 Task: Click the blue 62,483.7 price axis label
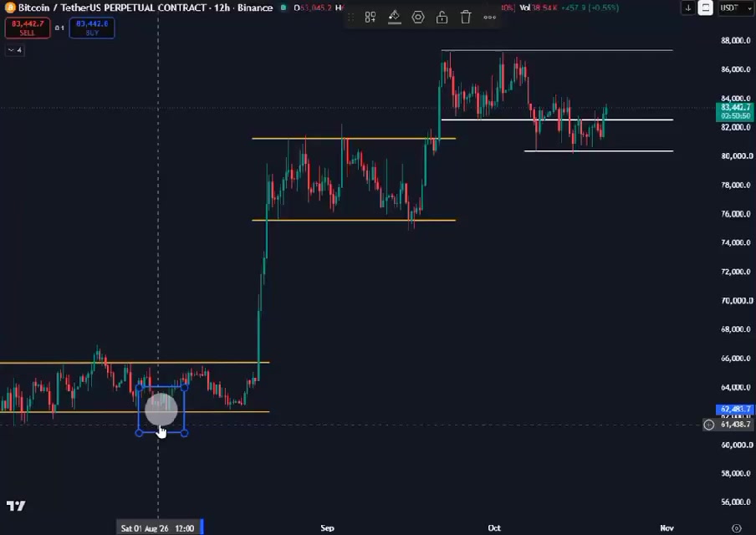pyautogui.click(x=735, y=410)
